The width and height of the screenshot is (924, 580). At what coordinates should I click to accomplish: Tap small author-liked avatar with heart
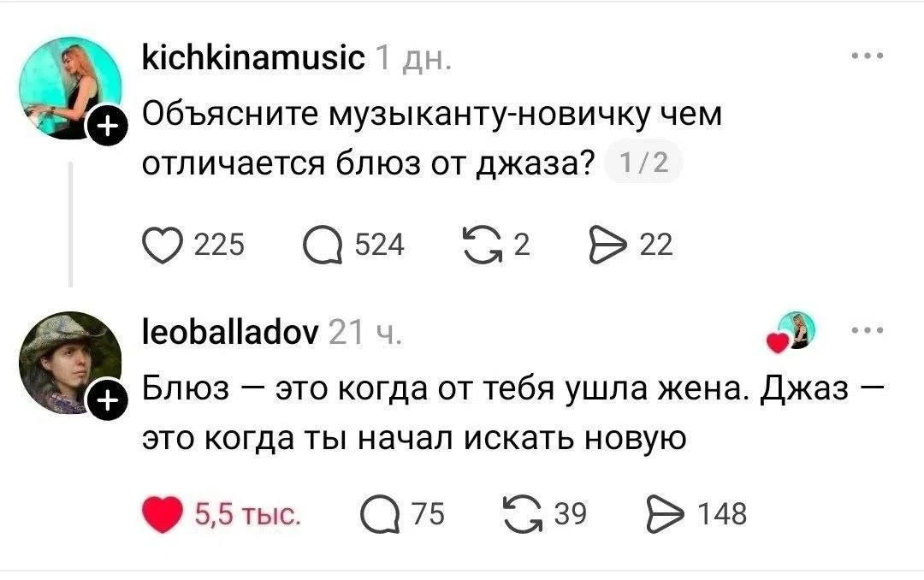pyautogui.click(x=791, y=333)
